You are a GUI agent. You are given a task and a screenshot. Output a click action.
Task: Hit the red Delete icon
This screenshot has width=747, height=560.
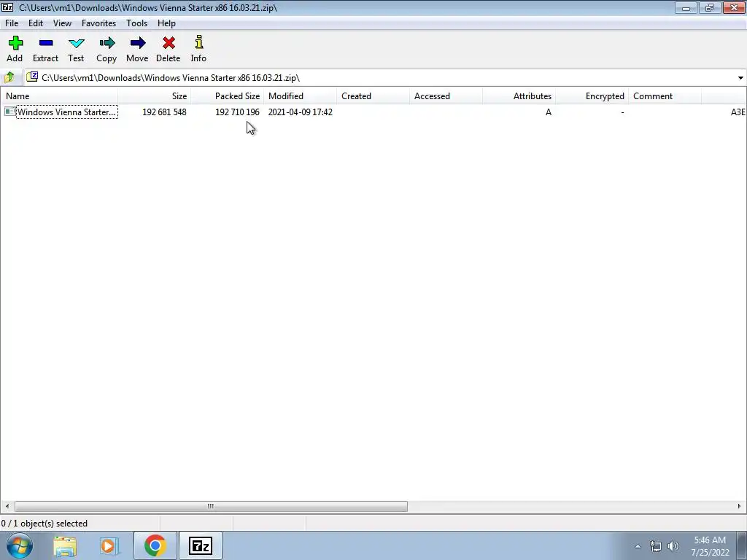[169, 43]
